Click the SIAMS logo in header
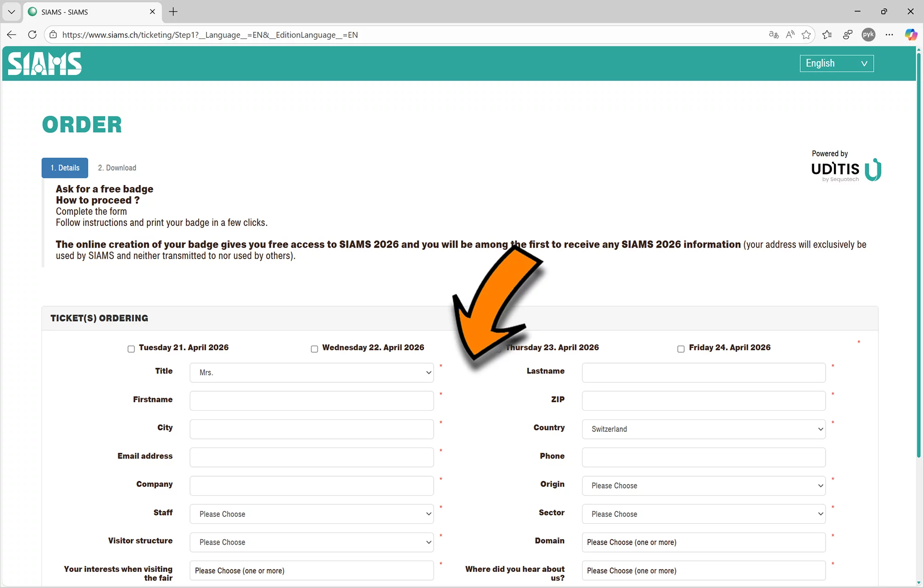Viewport: 924px width, 588px height. (45, 63)
